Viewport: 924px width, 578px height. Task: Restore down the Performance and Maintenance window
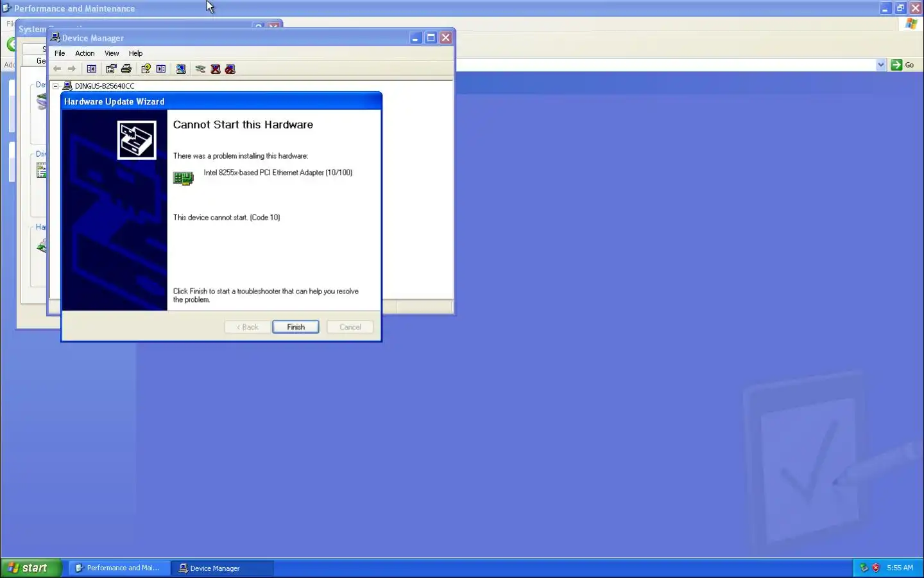[x=900, y=8]
